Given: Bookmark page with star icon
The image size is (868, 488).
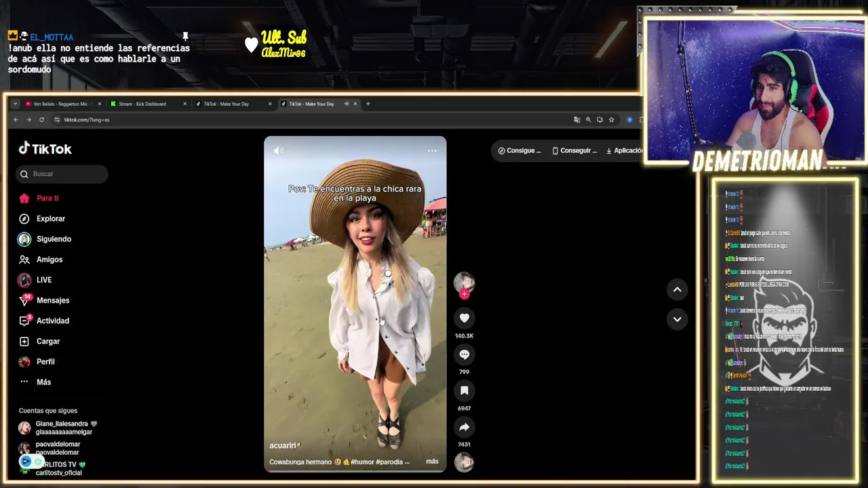Looking at the screenshot, I should click(612, 119).
